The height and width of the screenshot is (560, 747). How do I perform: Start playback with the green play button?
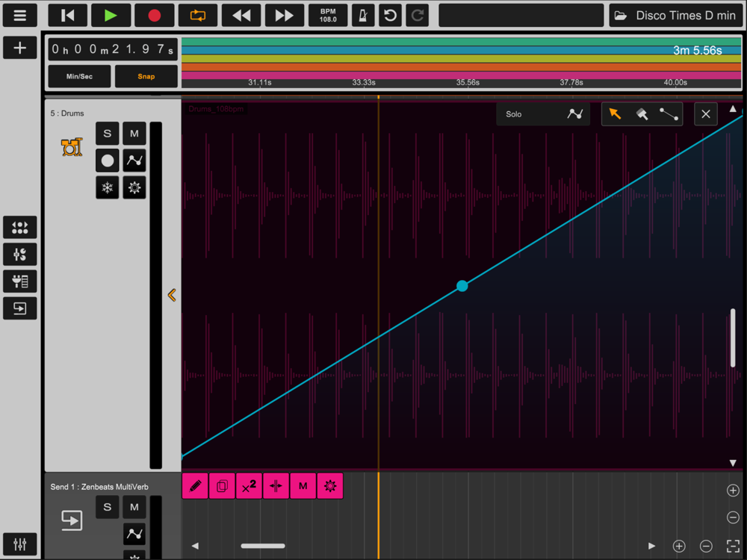[x=111, y=16]
